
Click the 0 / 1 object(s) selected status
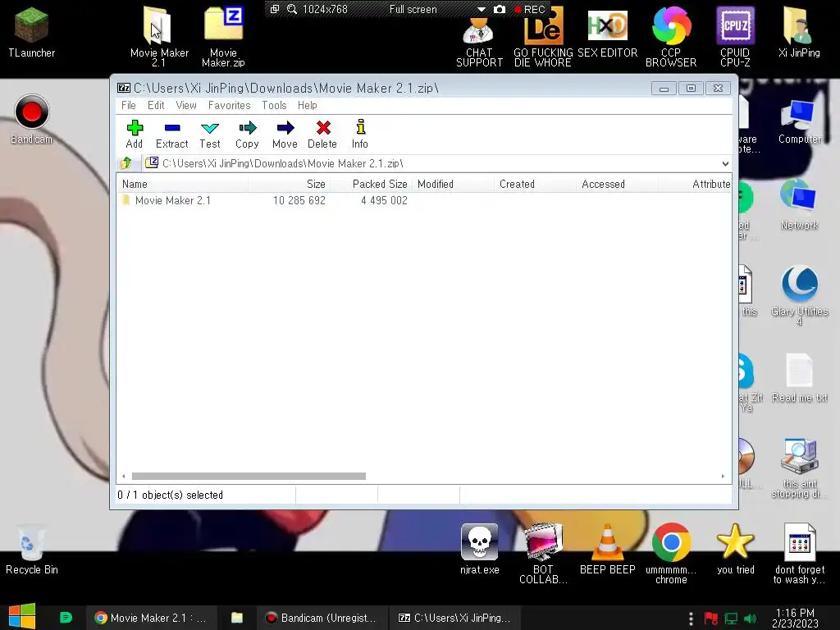(x=171, y=495)
